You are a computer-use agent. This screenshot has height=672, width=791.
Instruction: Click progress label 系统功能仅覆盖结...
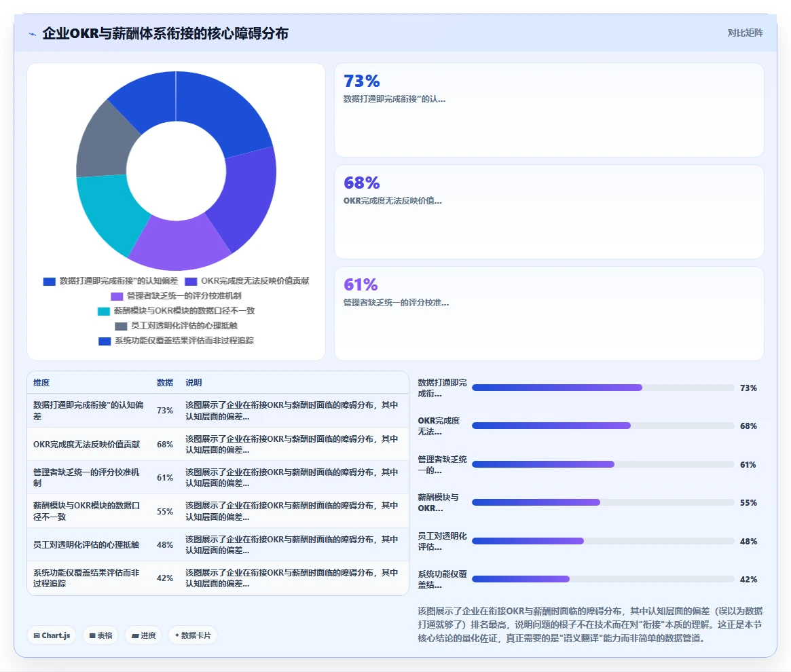coord(442,579)
